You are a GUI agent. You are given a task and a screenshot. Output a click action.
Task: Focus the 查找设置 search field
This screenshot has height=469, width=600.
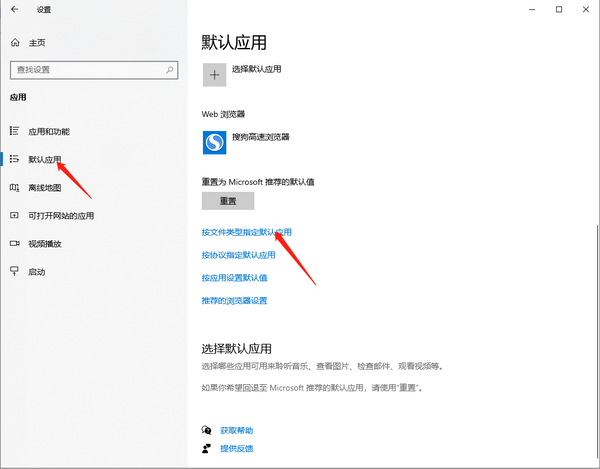[x=94, y=70]
